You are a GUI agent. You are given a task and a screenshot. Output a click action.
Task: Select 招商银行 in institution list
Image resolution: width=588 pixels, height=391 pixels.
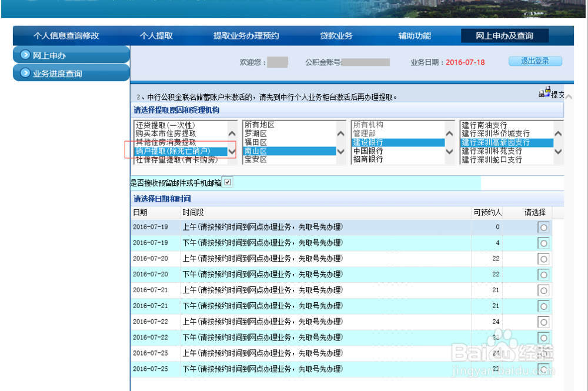tap(398, 159)
